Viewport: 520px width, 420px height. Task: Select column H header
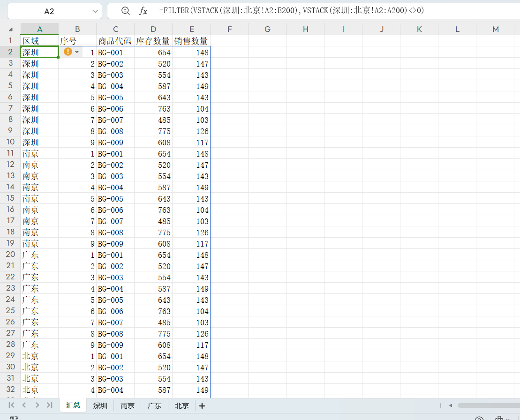[305, 29]
